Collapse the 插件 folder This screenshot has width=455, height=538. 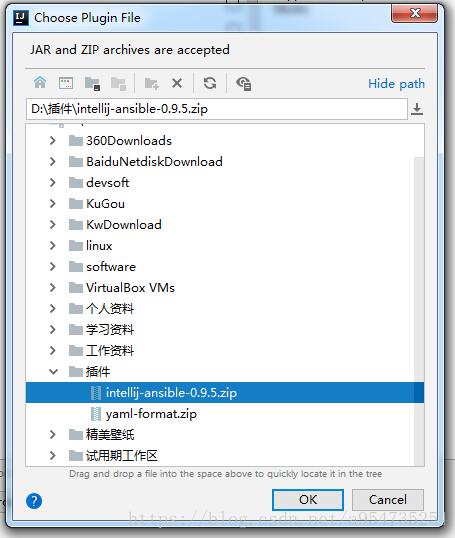(x=53, y=372)
